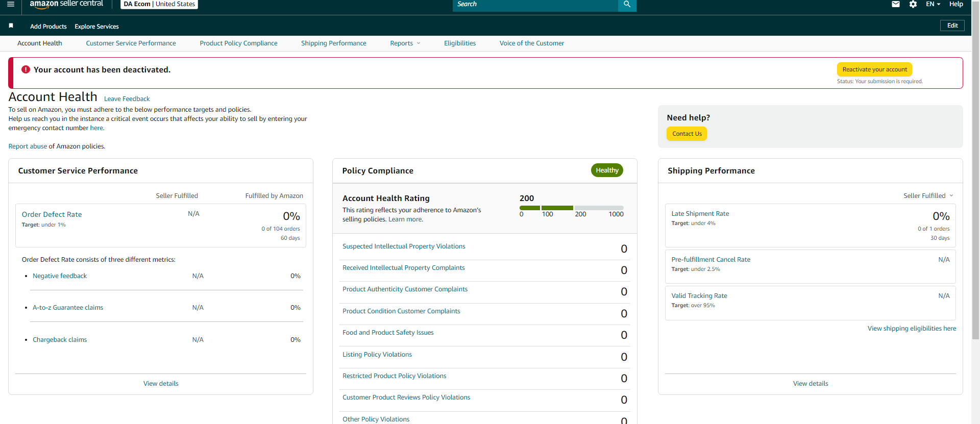980x424 pixels.
Task: Open Customer Service Performance tab
Action: pos(131,43)
